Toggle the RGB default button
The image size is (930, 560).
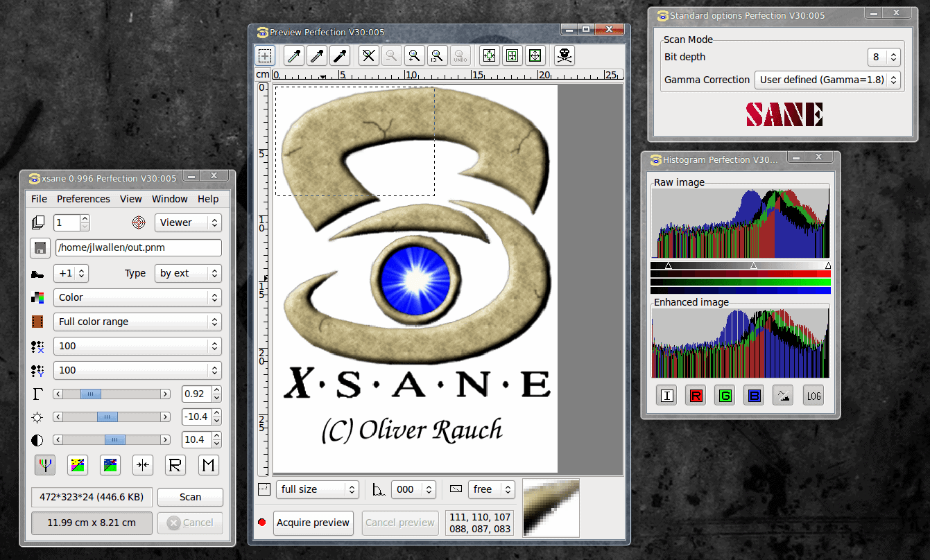tap(45, 465)
